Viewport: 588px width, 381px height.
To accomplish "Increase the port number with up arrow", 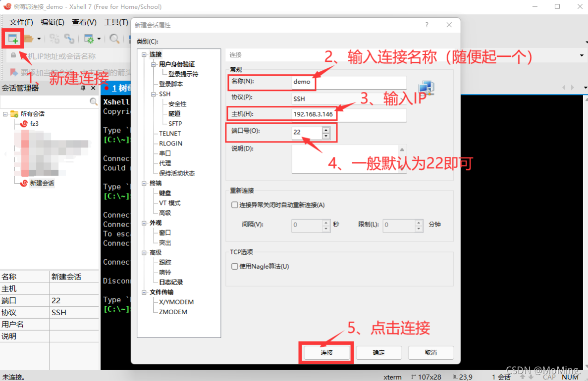I will [326, 130].
